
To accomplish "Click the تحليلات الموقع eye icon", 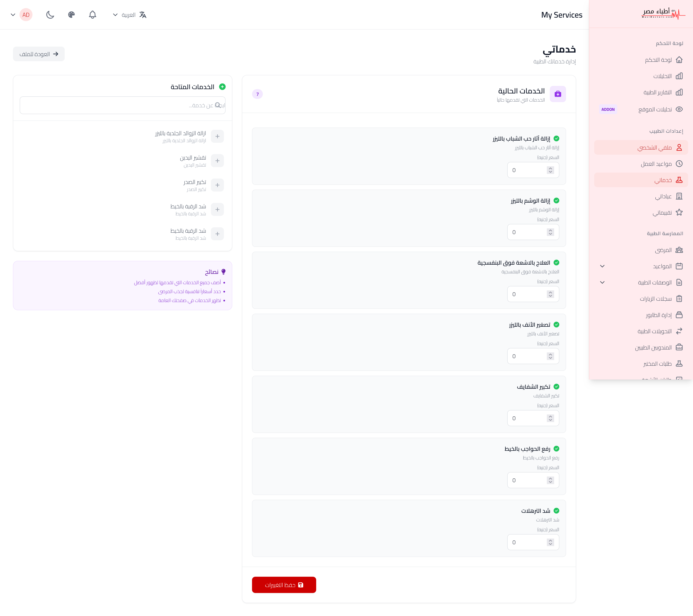I will pyautogui.click(x=679, y=109).
